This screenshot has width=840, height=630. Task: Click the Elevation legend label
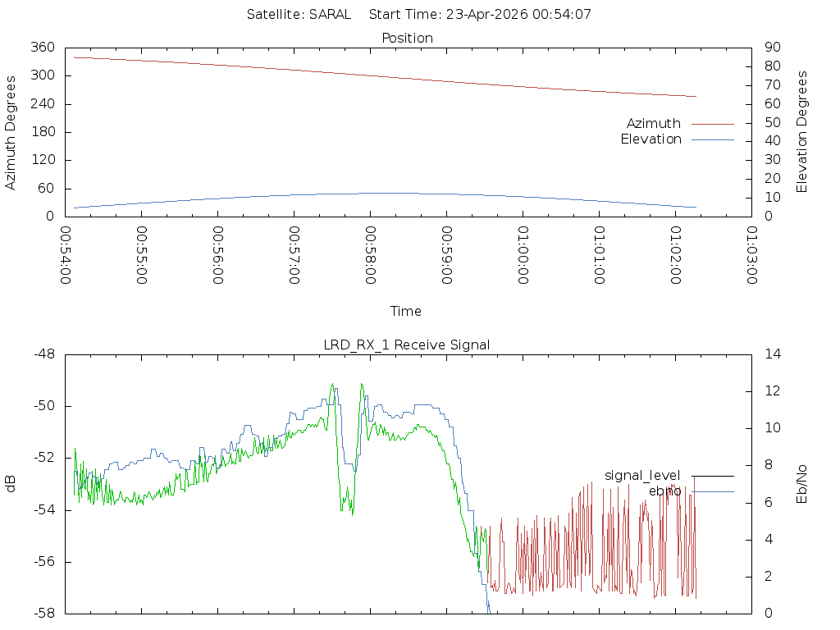[651, 139]
